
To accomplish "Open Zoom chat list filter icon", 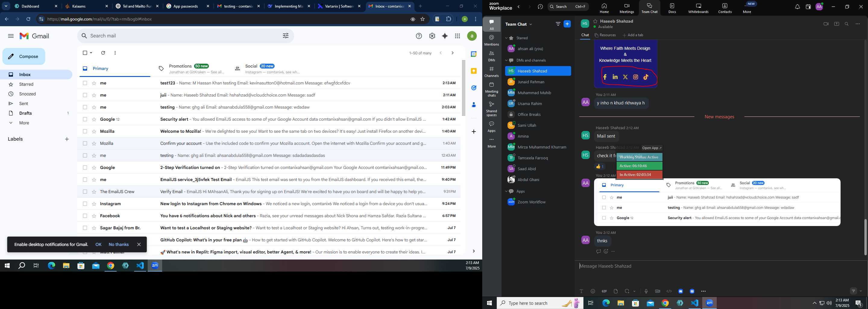I will pyautogui.click(x=558, y=24).
